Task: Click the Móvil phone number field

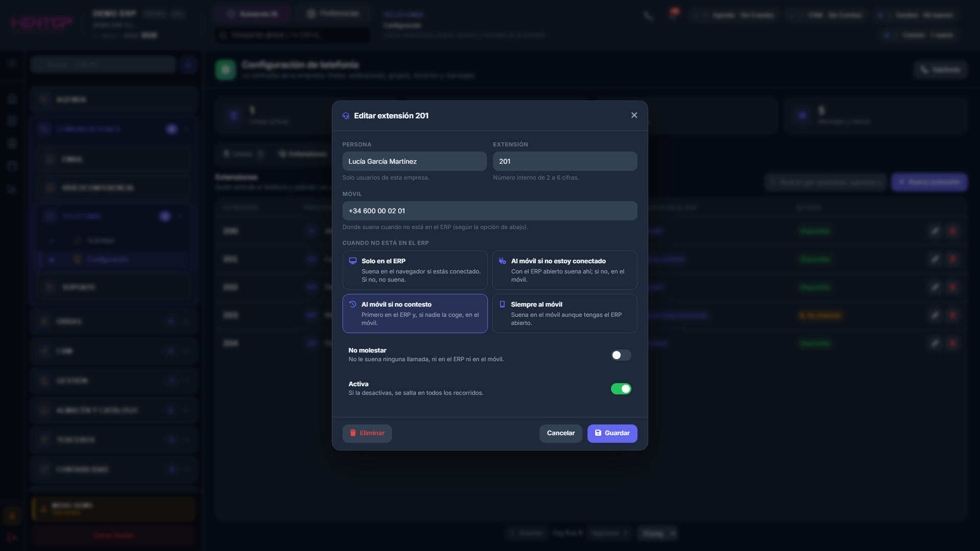Action: [x=490, y=211]
